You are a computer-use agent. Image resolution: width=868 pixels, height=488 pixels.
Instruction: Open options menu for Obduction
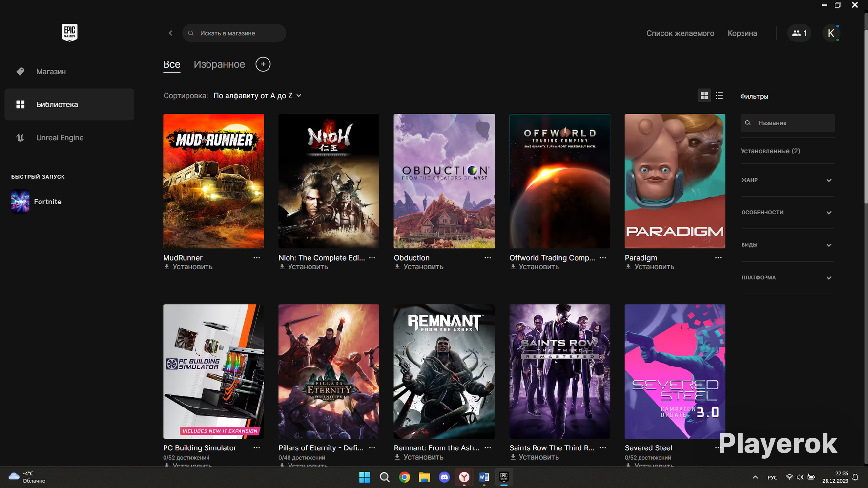pos(488,258)
